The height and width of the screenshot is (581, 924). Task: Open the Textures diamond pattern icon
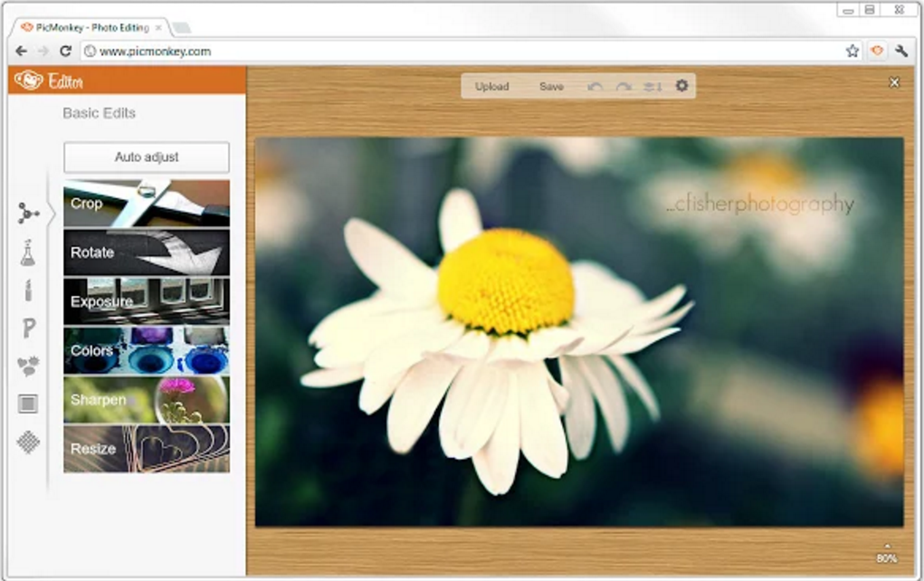pos(28,442)
